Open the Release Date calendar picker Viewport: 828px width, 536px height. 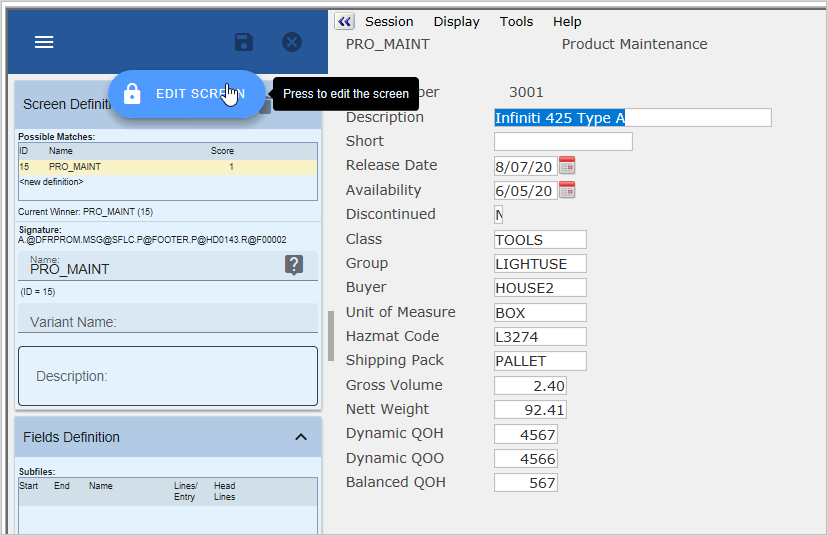tap(567, 165)
